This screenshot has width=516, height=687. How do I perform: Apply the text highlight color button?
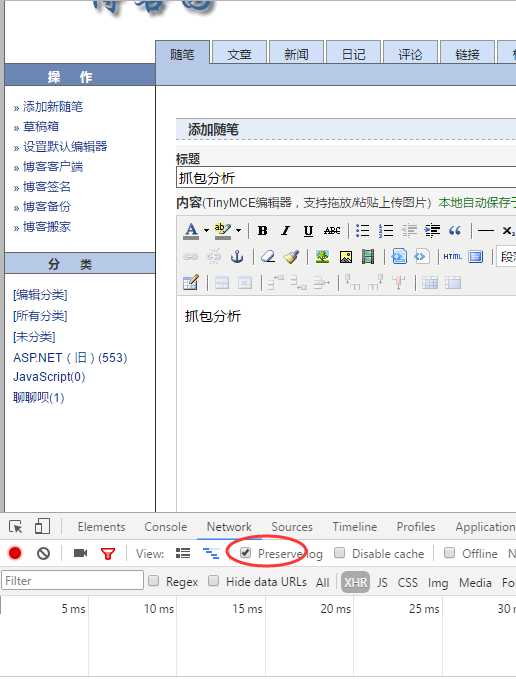pyautogui.click(x=223, y=230)
